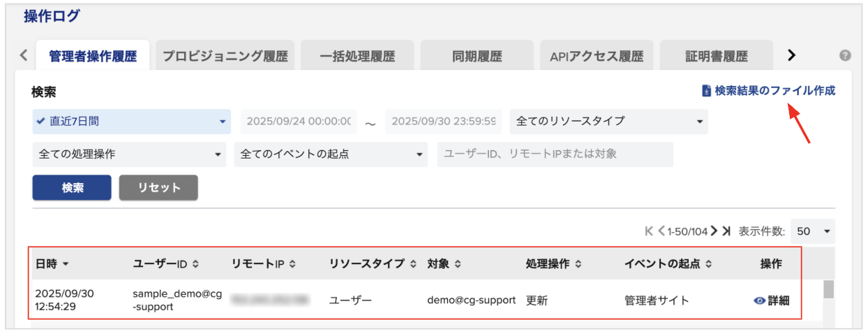The width and height of the screenshot is (868, 334).
Task: Click the 更新 operation cell
Action: click(537, 300)
